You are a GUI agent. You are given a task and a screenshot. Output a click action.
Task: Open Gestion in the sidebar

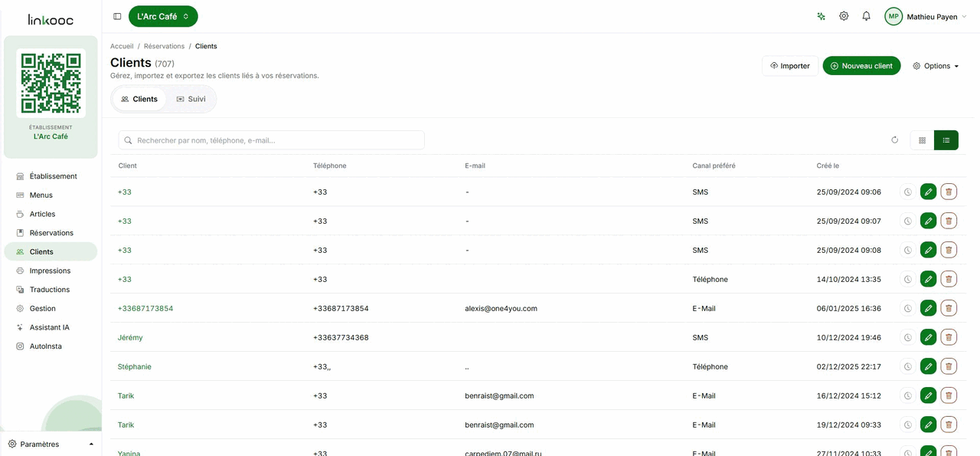click(51, 308)
